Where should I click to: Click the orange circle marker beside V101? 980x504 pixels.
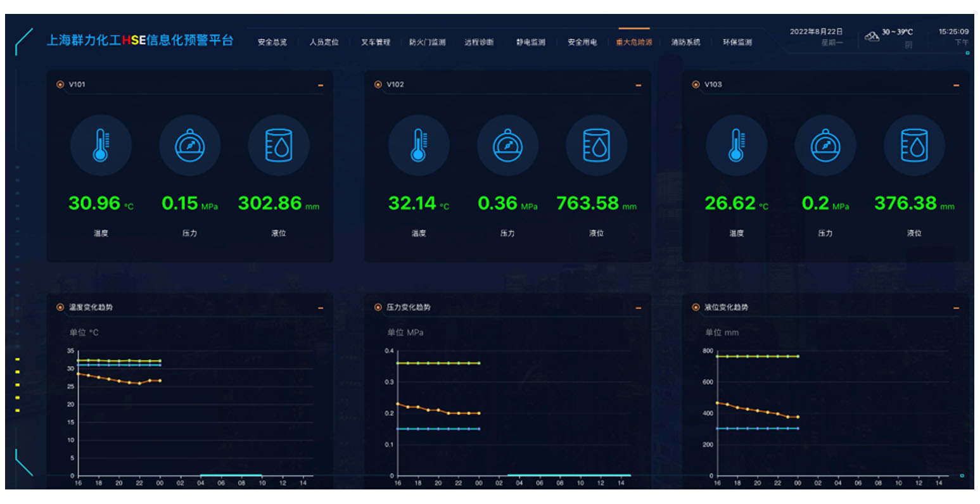coord(60,84)
